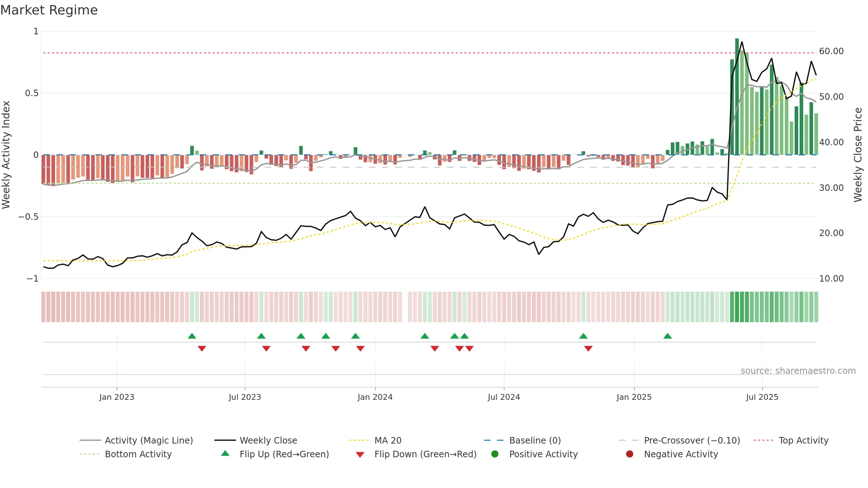Screen dimensions: 868x488
Task: Click the black Weekly Close legend line swatch
Action: (225, 440)
